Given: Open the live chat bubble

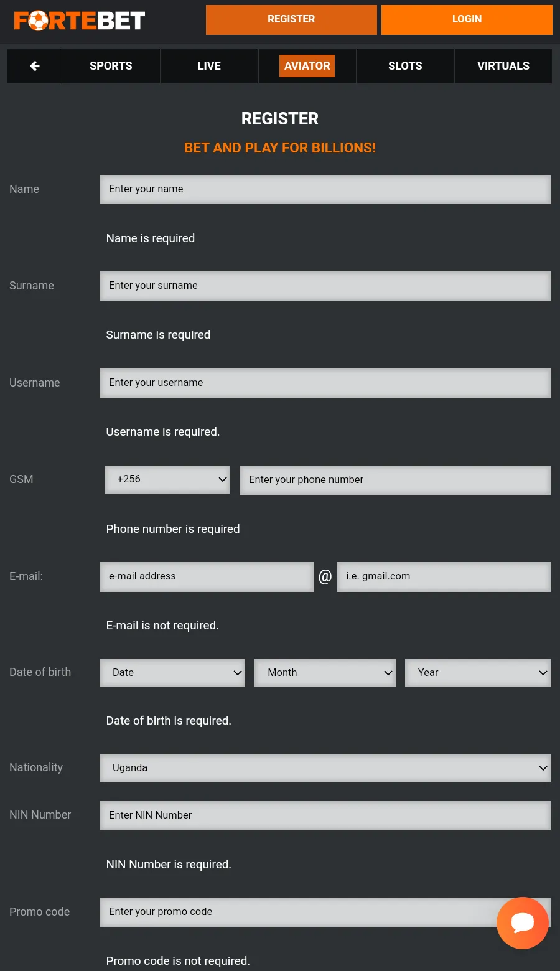Looking at the screenshot, I should click(523, 923).
